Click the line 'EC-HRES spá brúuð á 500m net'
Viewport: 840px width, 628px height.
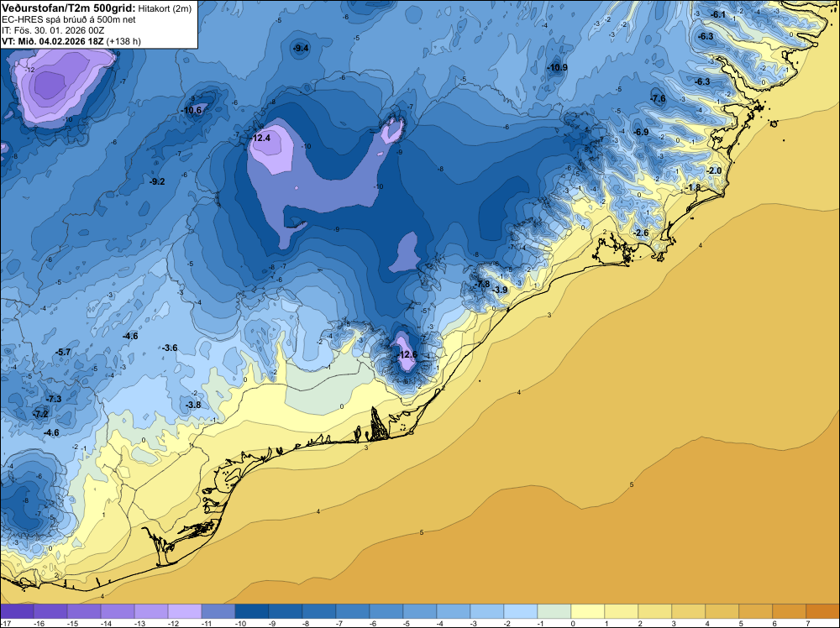[69, 19]
